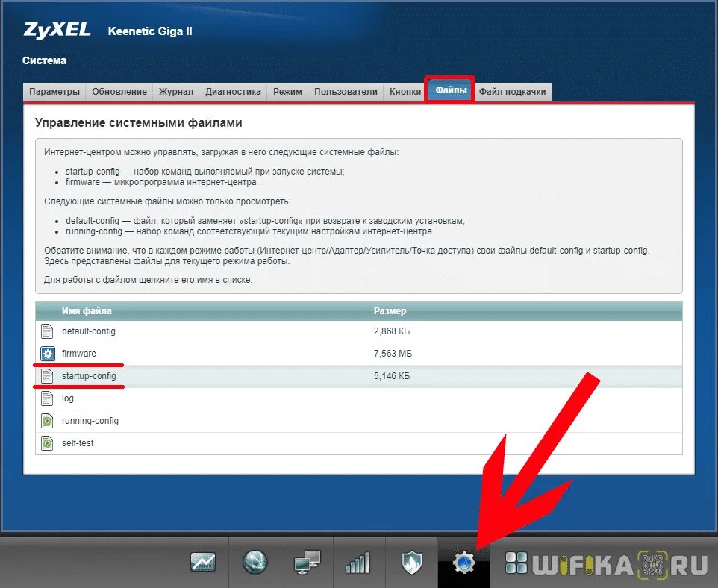Click the self-test file icon
This screenshot has width=718, height=588.
click(x=47, y=443)
